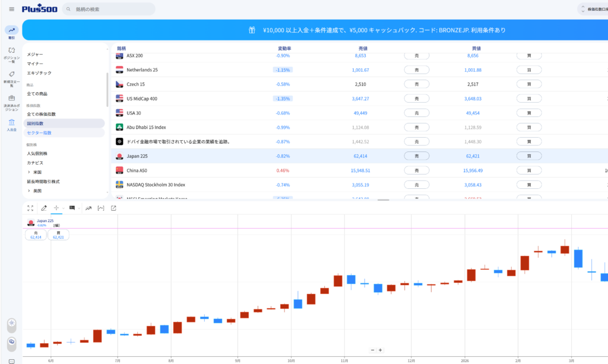Zoom out chart with minus button
This screenshot has height=364, width=608.
(373, 350)
